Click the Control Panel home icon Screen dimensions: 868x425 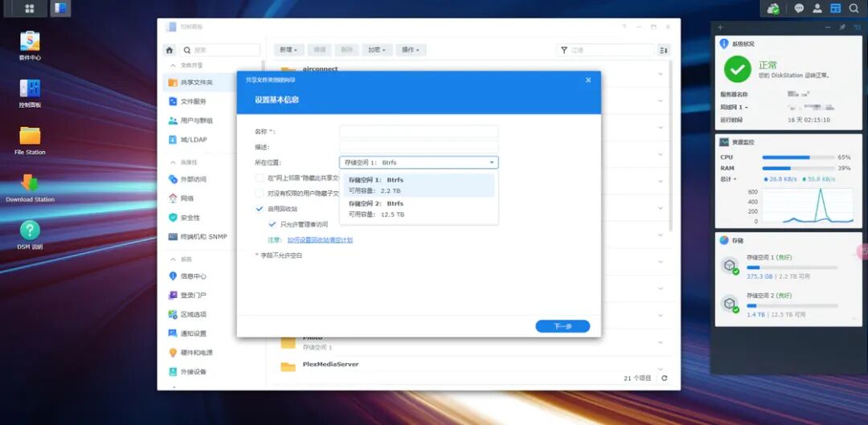(170, 50)
